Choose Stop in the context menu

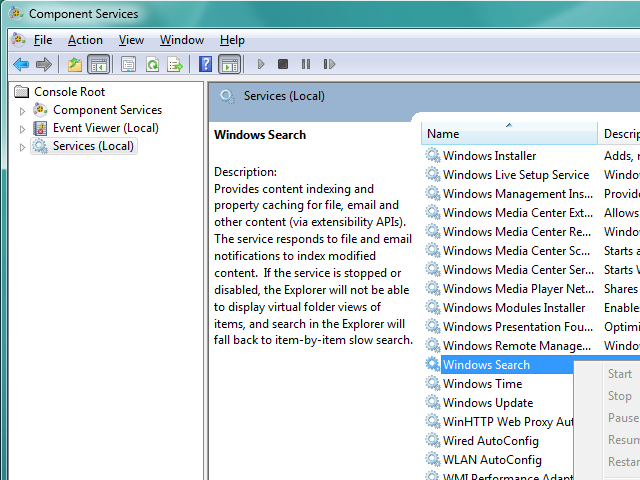tap(620, 396)
